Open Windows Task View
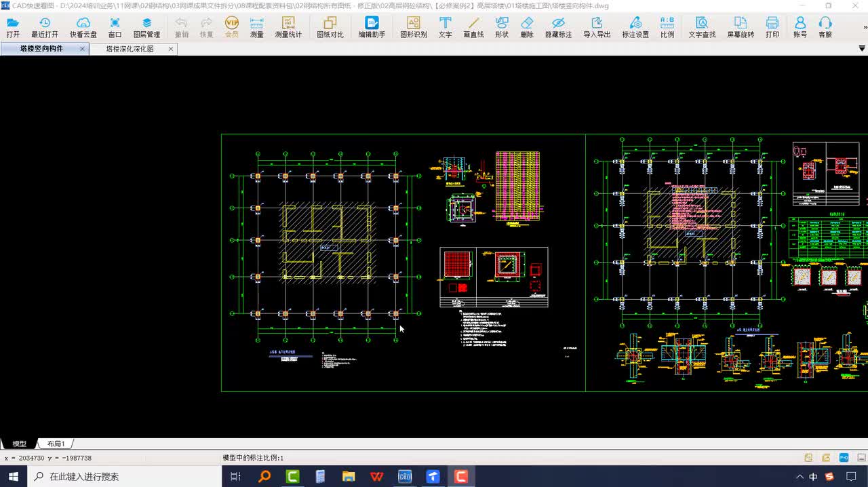The height and width of the screenshot is (487, 868). pos(235,477)
